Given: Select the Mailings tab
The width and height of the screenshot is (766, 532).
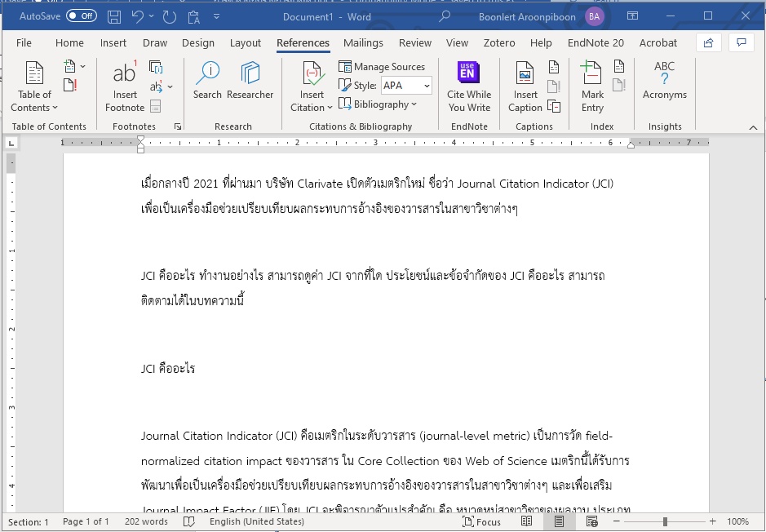Looking at the screenshot, I should (x=363, y=43).
